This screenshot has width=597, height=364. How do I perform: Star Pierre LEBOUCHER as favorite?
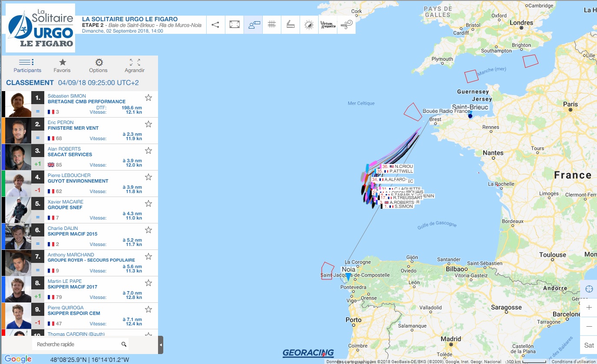tap(148, 177)
